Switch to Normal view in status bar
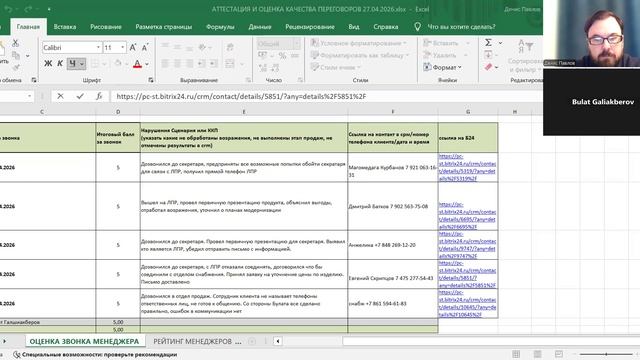The image size is (640, 360). (516, 354)
